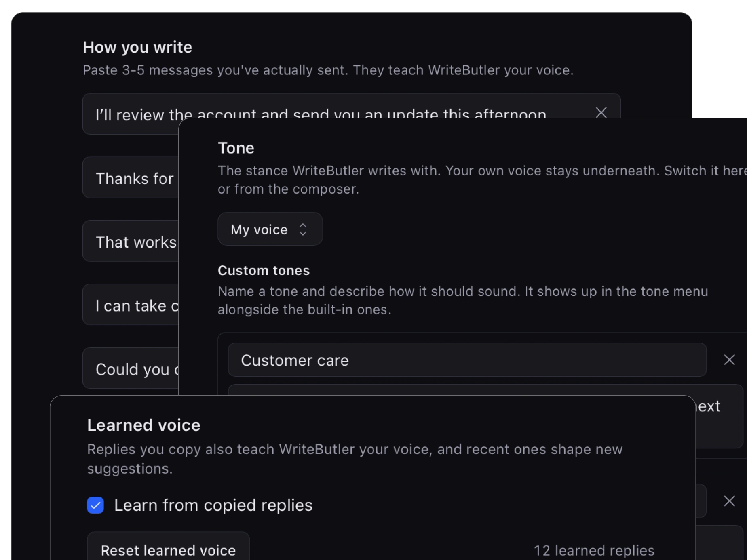Click the 'I can take' sample message field
This screenshot has width=747, height=560.
[131, 305]
